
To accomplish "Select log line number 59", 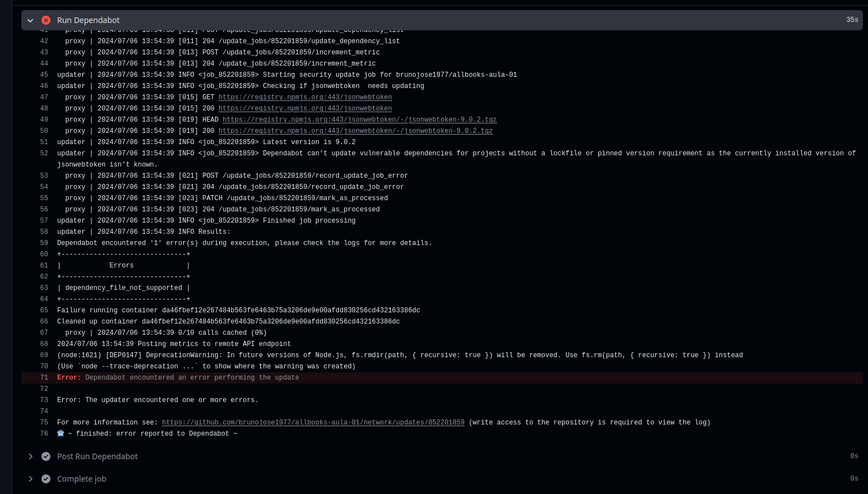I will pyautogui.click(x=44, y=243).
